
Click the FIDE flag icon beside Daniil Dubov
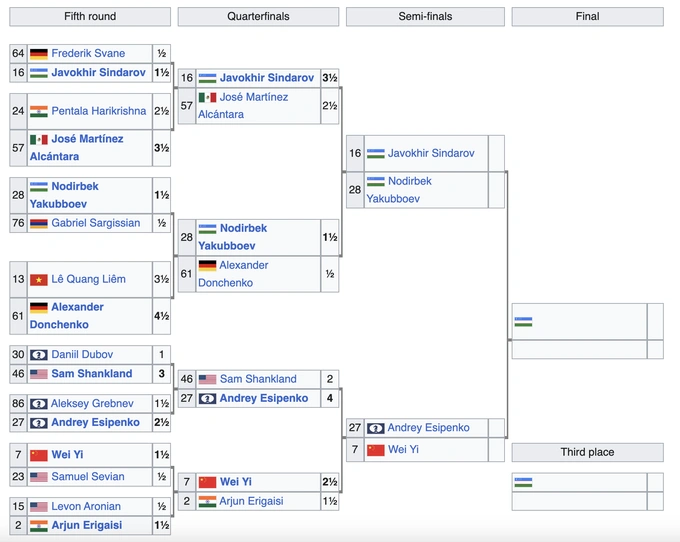39,355
